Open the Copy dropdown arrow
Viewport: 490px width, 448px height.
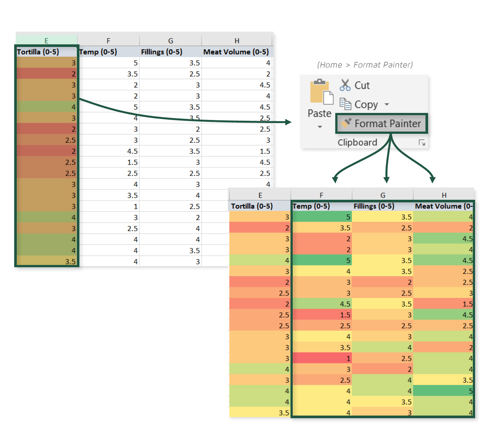point(387,105)
